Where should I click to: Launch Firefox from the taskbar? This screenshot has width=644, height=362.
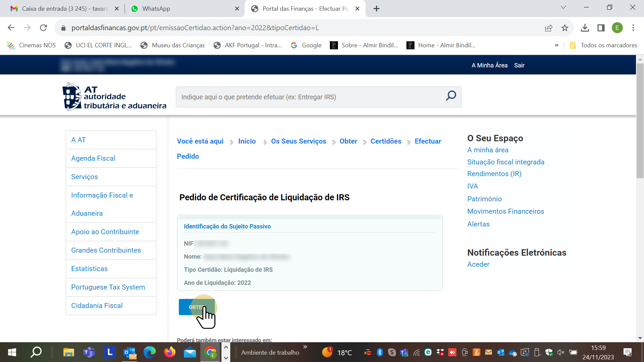pos(169,352)
